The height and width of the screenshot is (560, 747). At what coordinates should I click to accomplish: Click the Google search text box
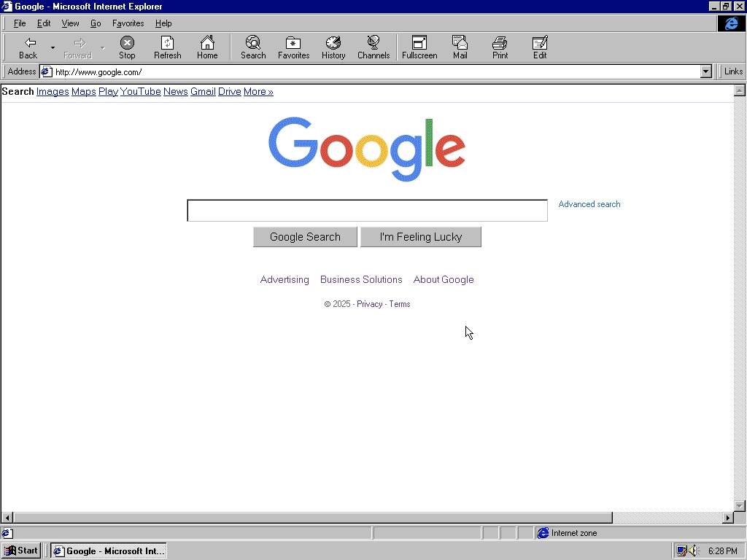[x=368, y=211]
